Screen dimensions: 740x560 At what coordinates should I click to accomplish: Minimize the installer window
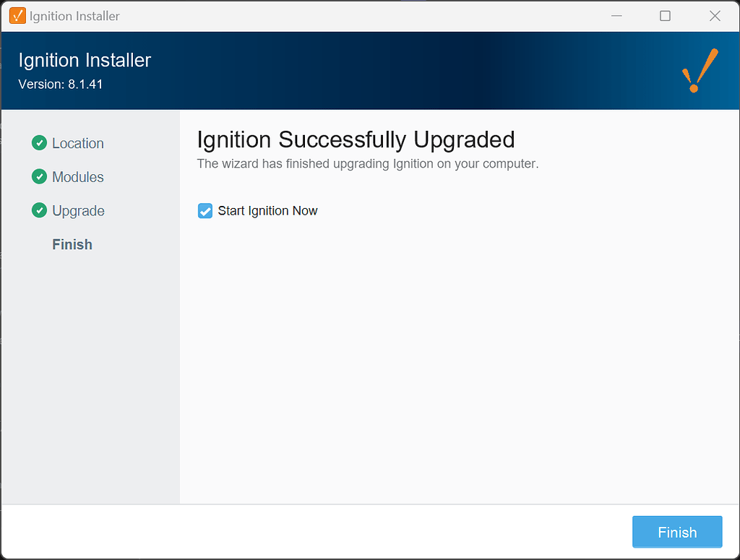click(x=616, y=15)
